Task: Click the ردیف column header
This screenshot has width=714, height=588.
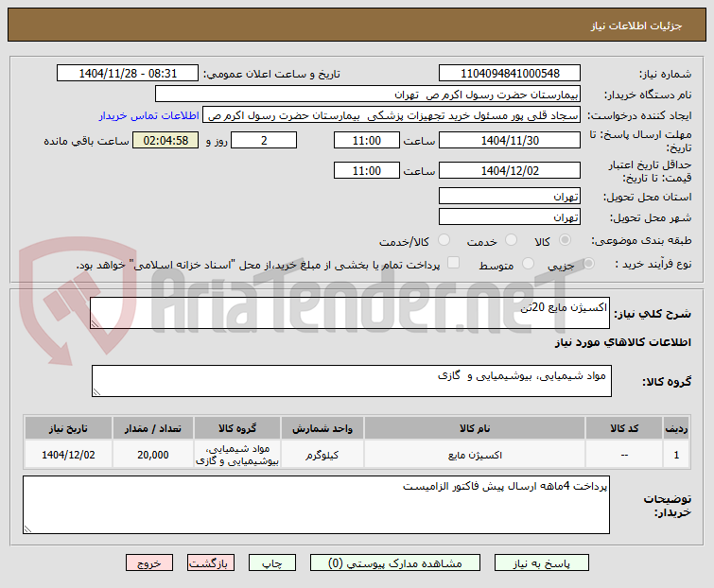Action: coord(676,428)
